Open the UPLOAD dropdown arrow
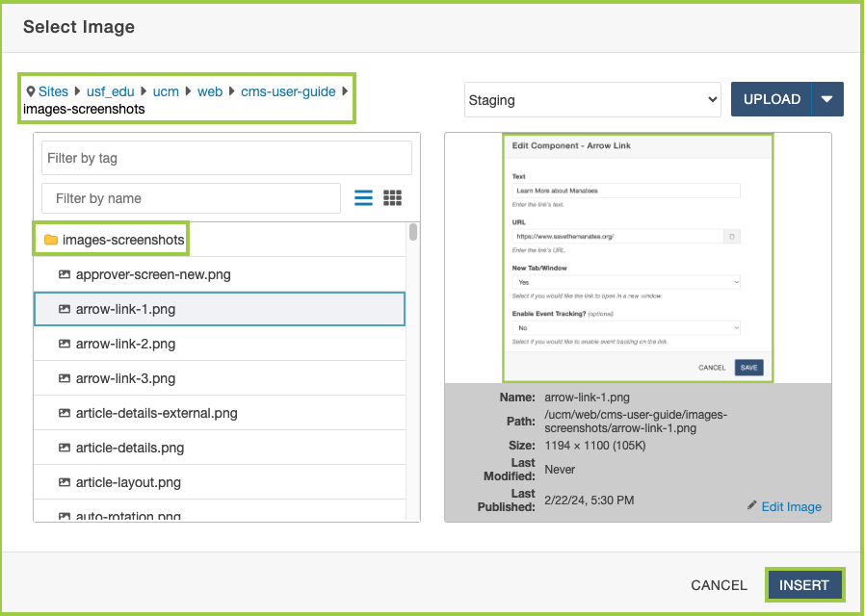The width and height of the screenshot is (865, 616). (x=826, y=99)
